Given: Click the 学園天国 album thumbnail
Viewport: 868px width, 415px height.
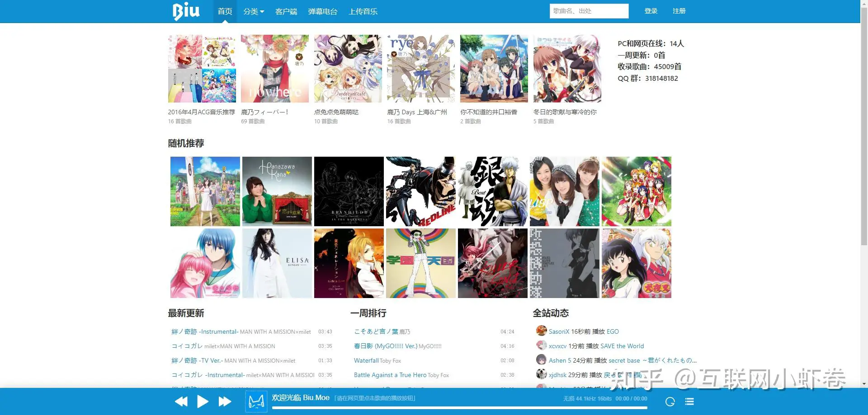Looking at the screenshot, I should (x=421, y=263).
